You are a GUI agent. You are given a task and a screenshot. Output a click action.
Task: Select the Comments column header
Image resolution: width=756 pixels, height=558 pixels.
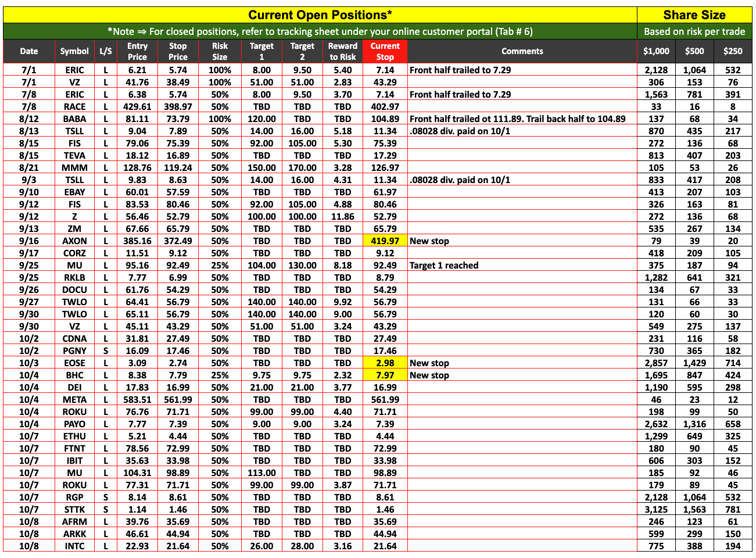tap(522, 51)
